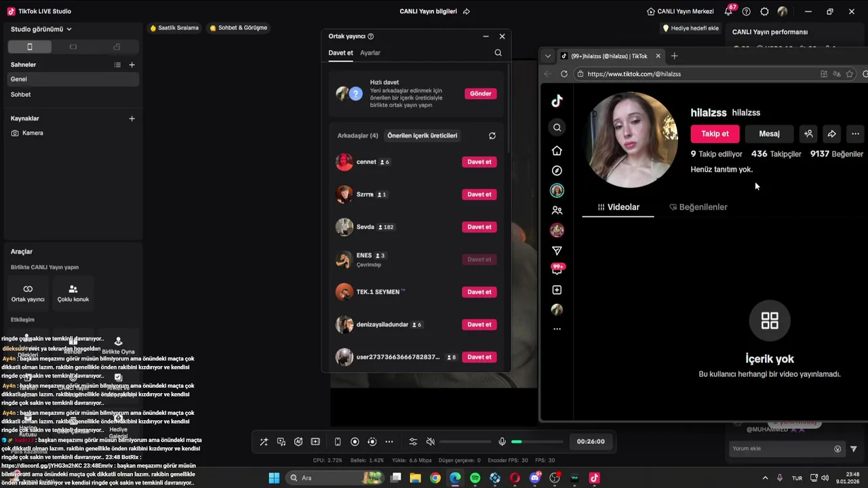Screen dimensions: 868x488
Task: Switch to the Ayarlar tab
Action: pyautogui.click(x=370, y=53)
